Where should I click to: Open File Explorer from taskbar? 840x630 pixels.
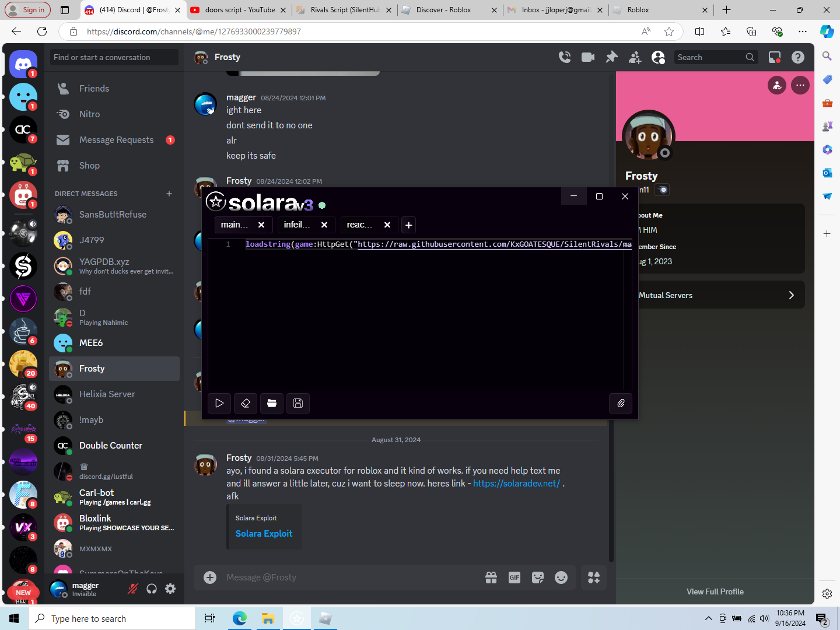point(268,618)
